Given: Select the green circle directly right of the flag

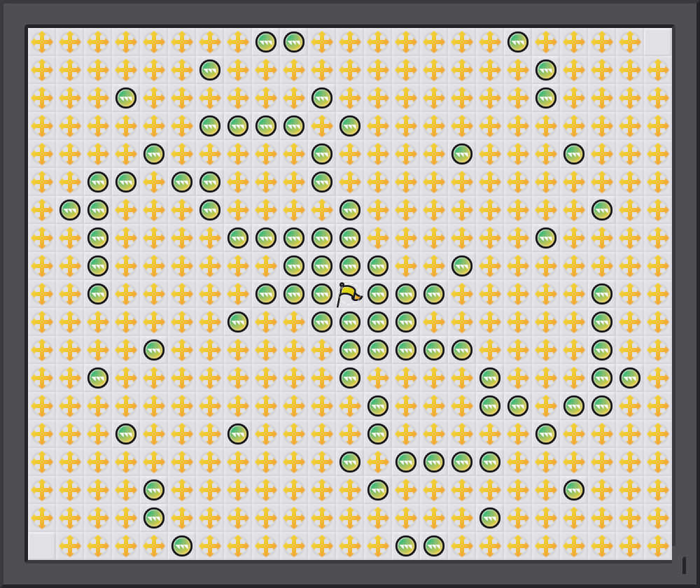Looking at the screenshot, I should click(x=378, y=294).
